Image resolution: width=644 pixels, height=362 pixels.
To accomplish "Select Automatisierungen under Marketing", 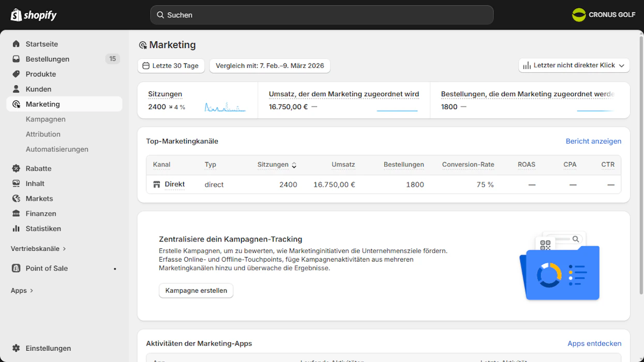I will (57, 149).
